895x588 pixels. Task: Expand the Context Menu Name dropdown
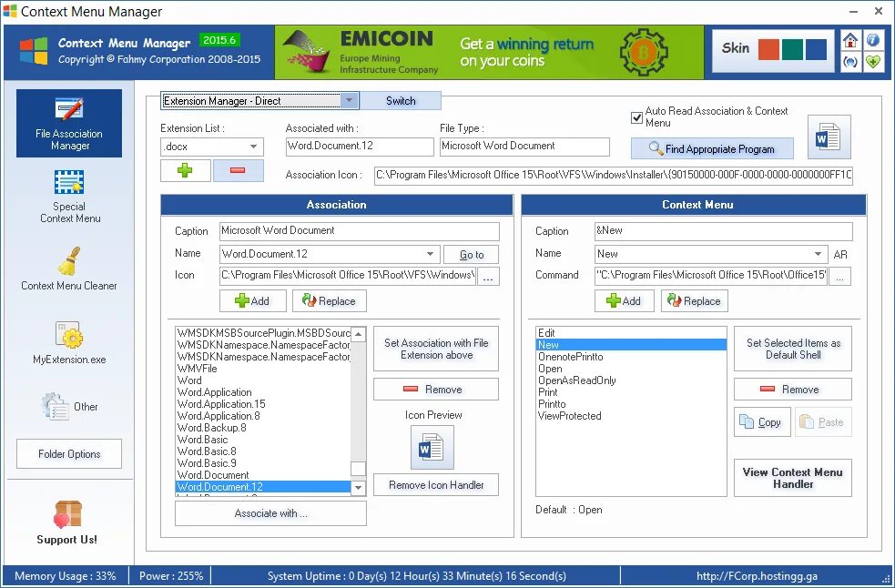818,254
